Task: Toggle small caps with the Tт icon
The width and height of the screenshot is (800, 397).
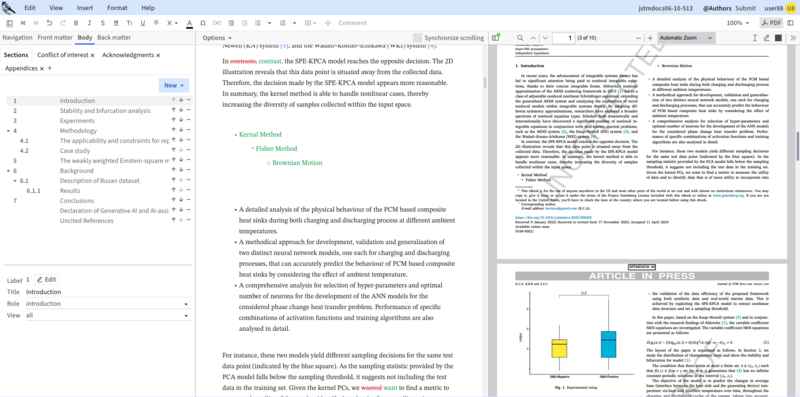Action: [130, 23]
